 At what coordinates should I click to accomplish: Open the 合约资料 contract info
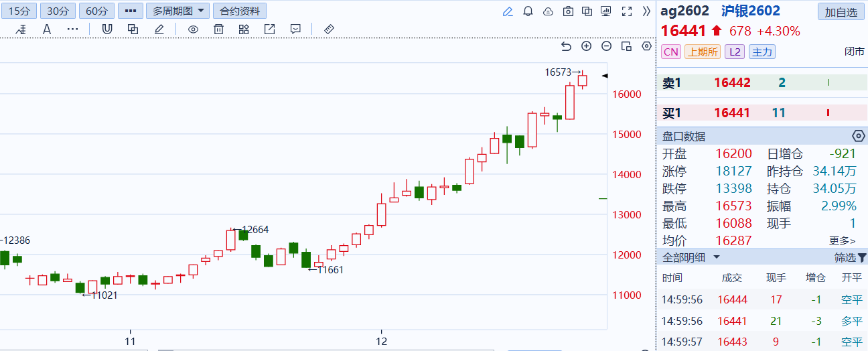point(239,11)
